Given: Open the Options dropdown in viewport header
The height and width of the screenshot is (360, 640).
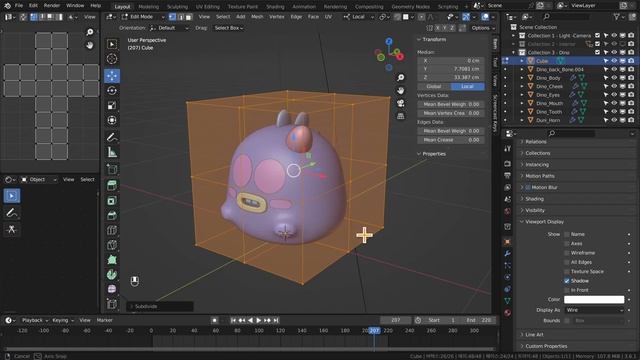Looking at the screenshot, I should tap(483, 28).
